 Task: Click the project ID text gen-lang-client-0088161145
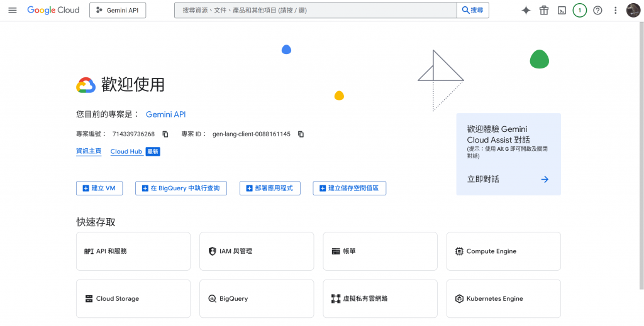click(x=252, y=134)
